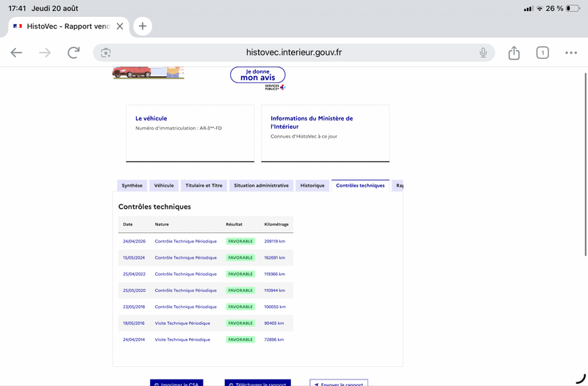Tap the Wi-Fi icon in status bar
Screen dimensions: 588x386
coord(539,8)
